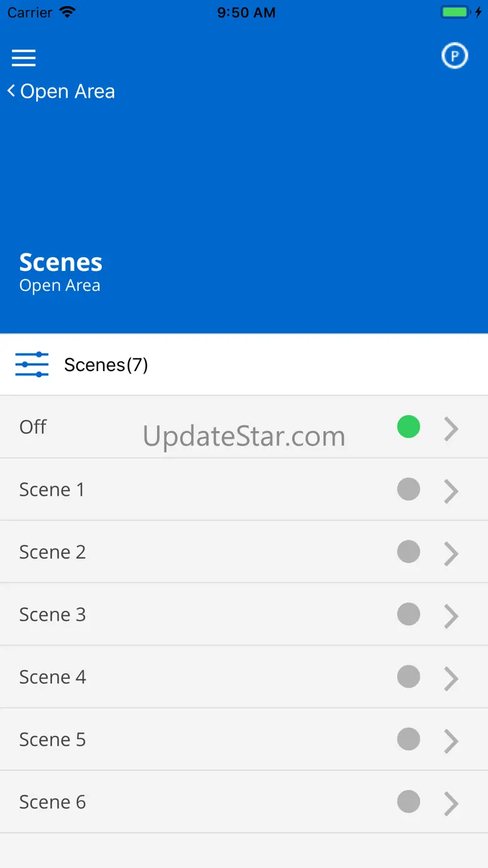Expand Scene 3 details chevron
The width and height of the screenshot is (488, 868).
(x=451, y=616)
